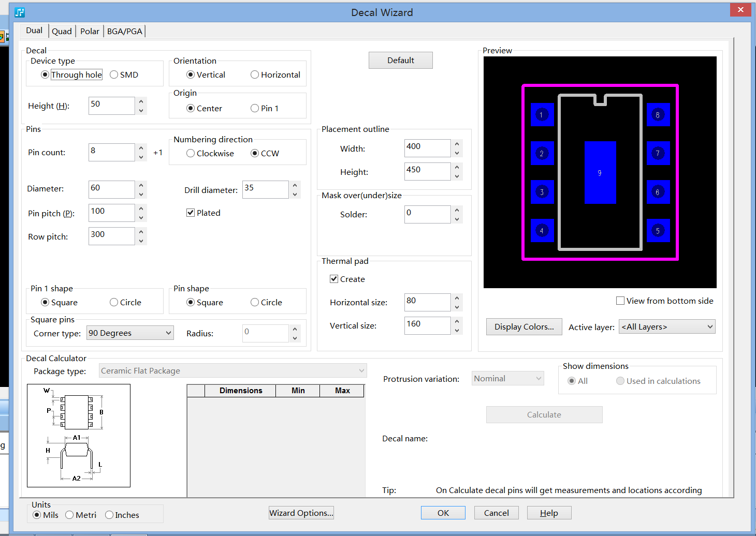This screenshot has width=756, height=536.
Task: Click the center thermal pad 9 in preview
Action: point(600,172)
